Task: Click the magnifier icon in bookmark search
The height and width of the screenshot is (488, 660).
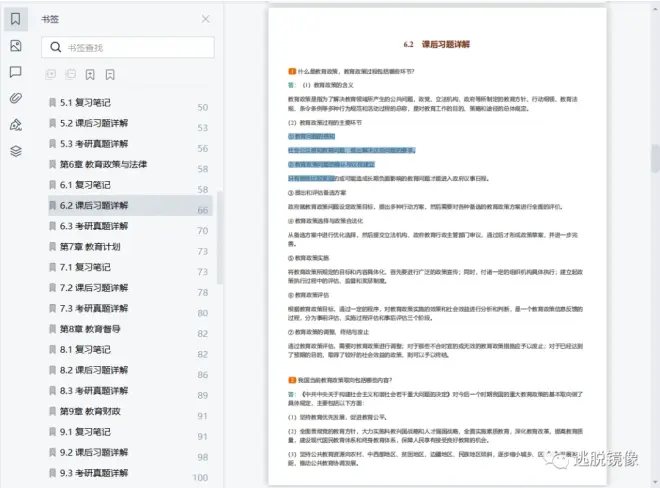Action: pyautogui.click(x=54, y=47)
